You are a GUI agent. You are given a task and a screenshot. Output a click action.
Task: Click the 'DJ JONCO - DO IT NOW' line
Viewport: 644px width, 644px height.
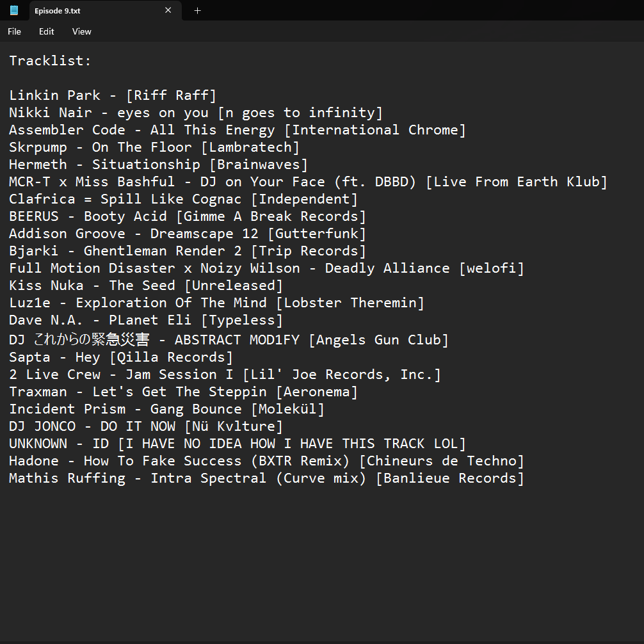(146, 426)
